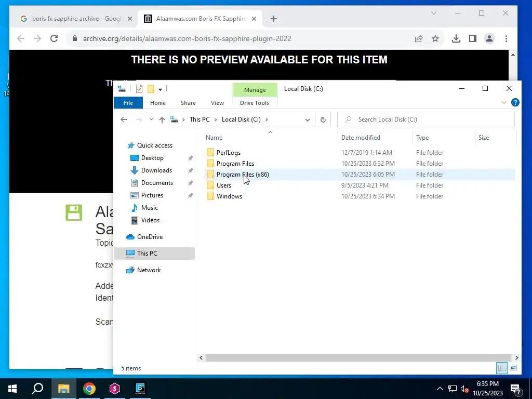Click Local Disk (C:) breadcrumb segment
Screen dimensions: 532x399
pyautogui.click(x=241, y=119)
